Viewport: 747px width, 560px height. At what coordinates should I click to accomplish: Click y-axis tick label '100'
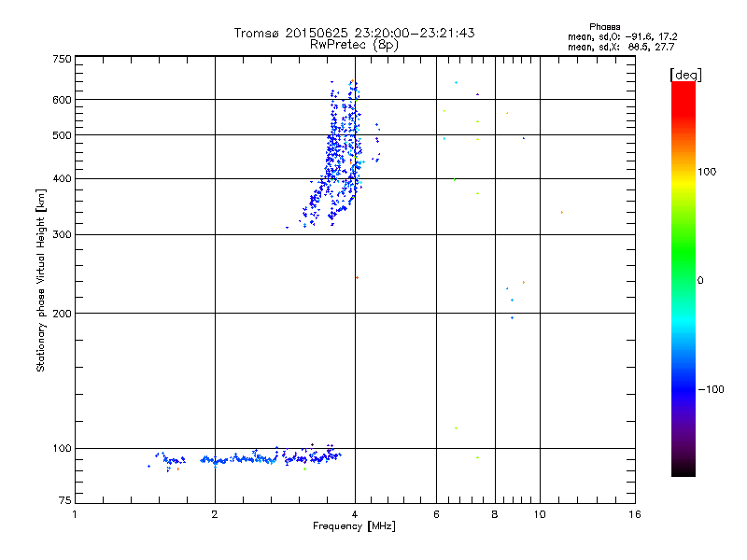pos(62,449)
